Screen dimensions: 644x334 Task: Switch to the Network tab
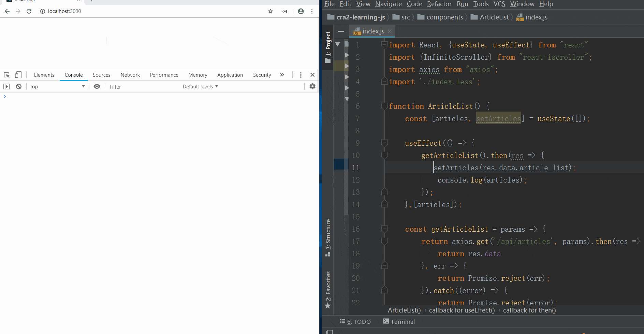[130, 75]
